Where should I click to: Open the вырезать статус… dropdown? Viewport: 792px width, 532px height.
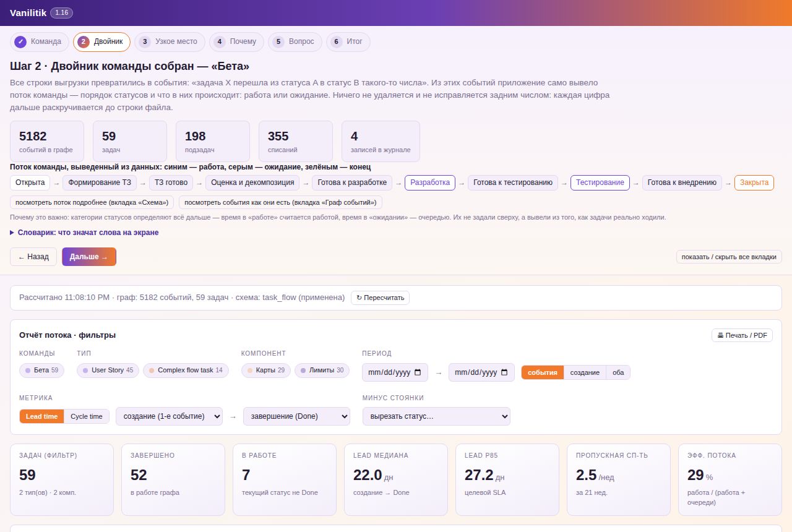(436, 416)
